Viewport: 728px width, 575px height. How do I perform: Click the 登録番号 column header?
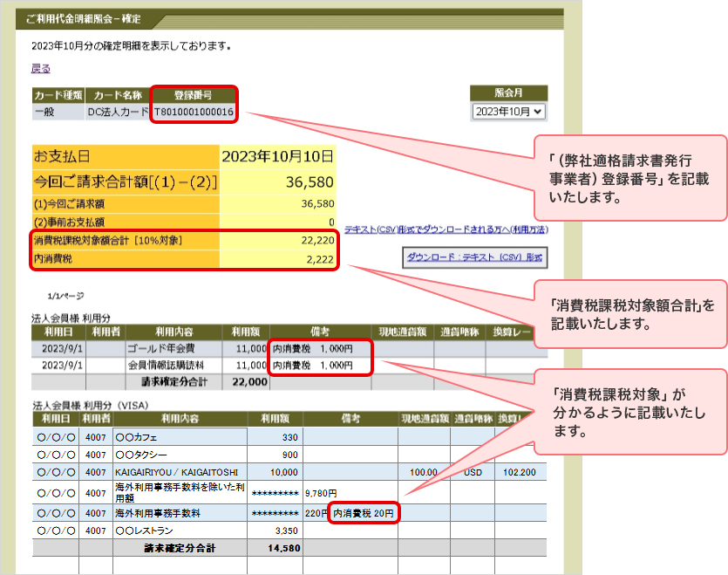pyautogui.click(x=193, y=95)
